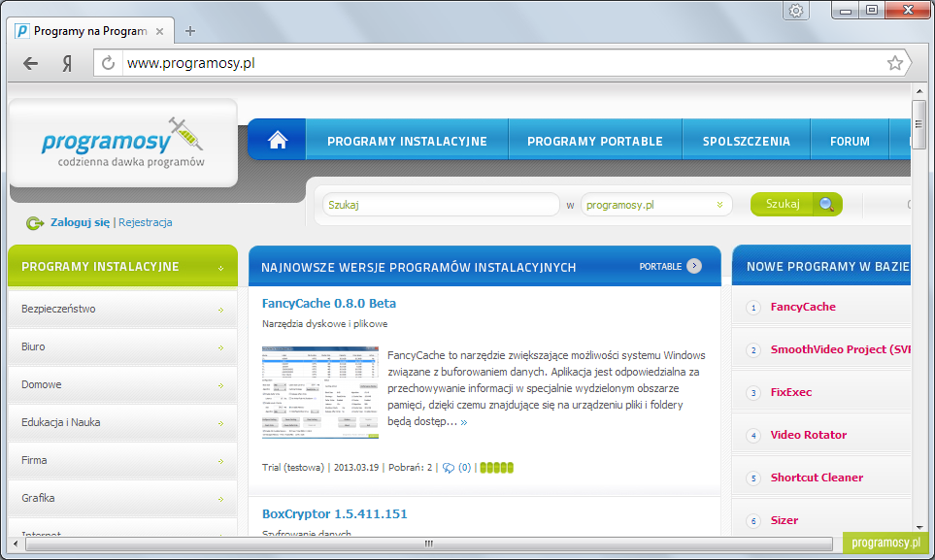Screen dimensions: 935x560
Task: Click the page favicon in the tab
Action: click(22, 31)
